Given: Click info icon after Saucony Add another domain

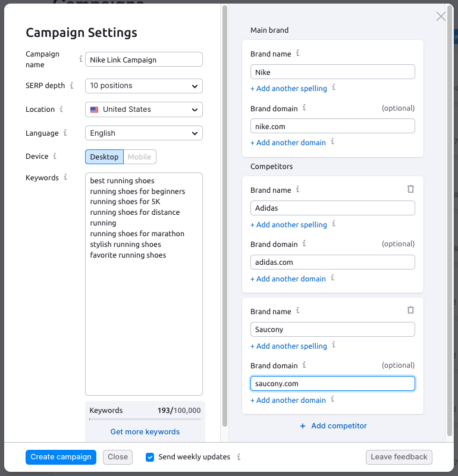Looking at the screenshot, I should click(332, 399).
